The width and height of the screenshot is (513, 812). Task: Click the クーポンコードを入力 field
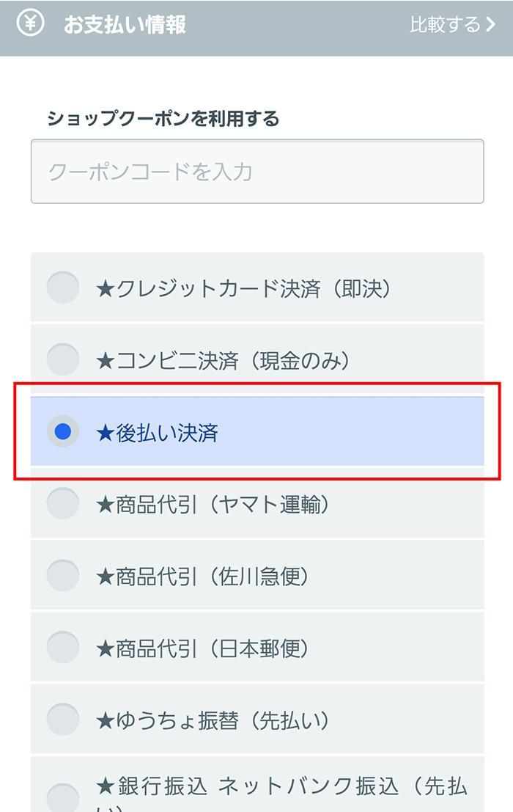point(257,172)
